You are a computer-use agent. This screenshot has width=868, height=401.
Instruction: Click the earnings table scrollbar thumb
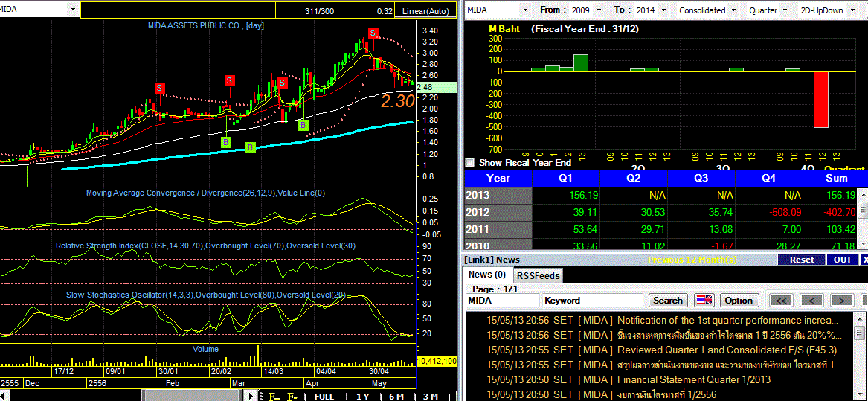[862, 209]
